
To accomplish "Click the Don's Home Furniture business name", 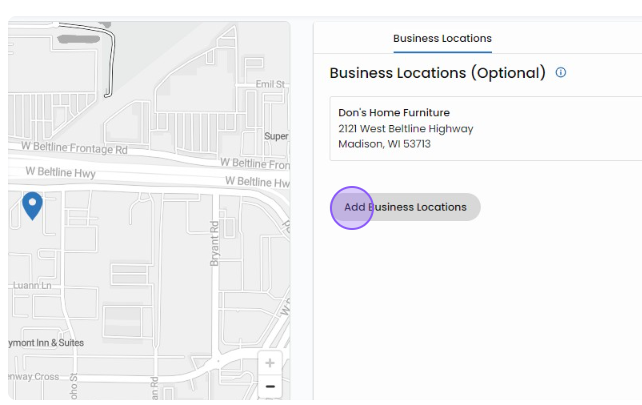I will [393, 112].
